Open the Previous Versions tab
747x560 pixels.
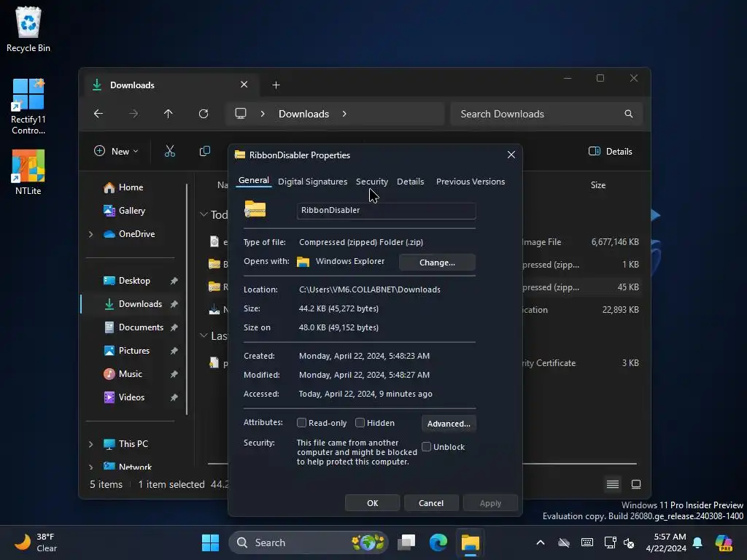click(x=471, y=182)
